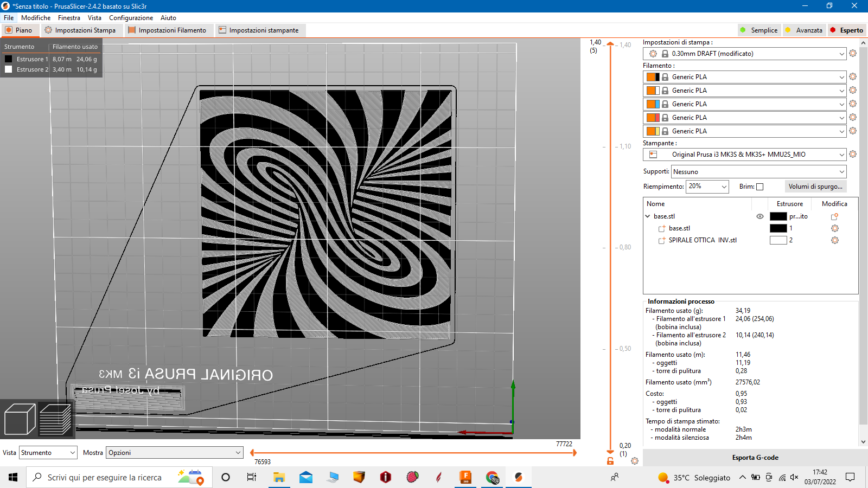Enable the Brim checkbox
The height and width of the screenshot is (488, 868).
(x=759, y=186)
